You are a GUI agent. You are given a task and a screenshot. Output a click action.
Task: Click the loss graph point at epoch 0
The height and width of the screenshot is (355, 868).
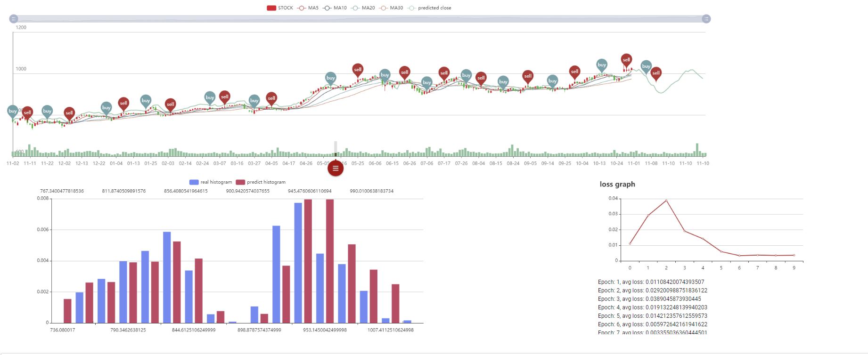pyautogui.click(x=630, y=243)
